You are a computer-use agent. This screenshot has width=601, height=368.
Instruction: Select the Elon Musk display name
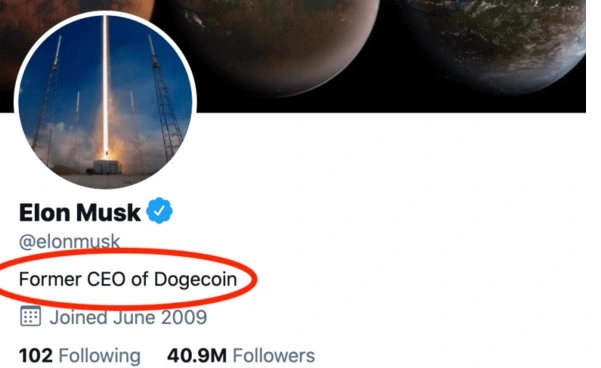click(x=80, y=213)
